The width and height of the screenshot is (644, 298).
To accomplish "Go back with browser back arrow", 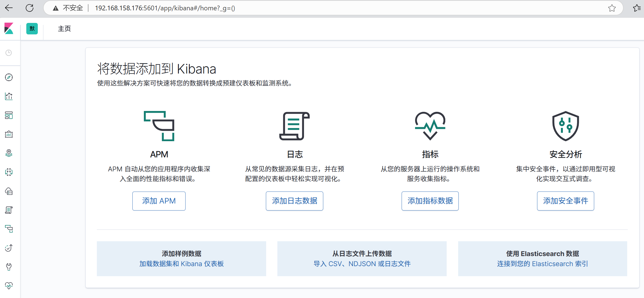I will point(9,8).
